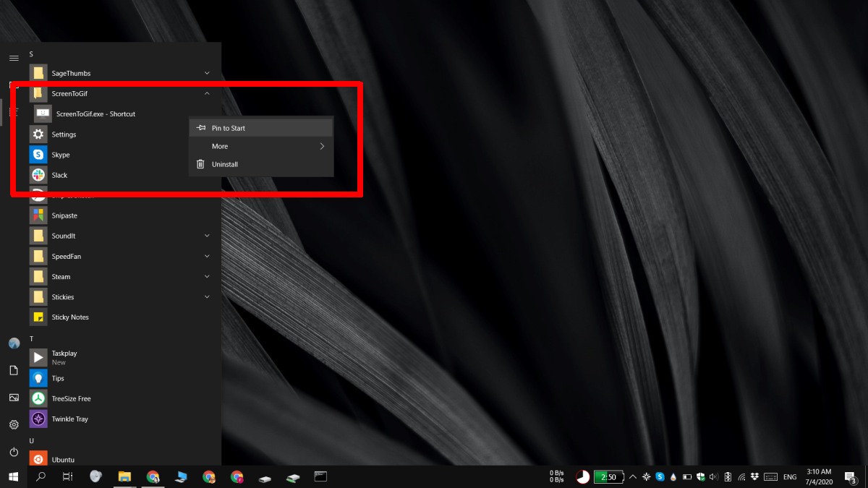Click the network speed 0 B/s readout

(x=557, y=476)
